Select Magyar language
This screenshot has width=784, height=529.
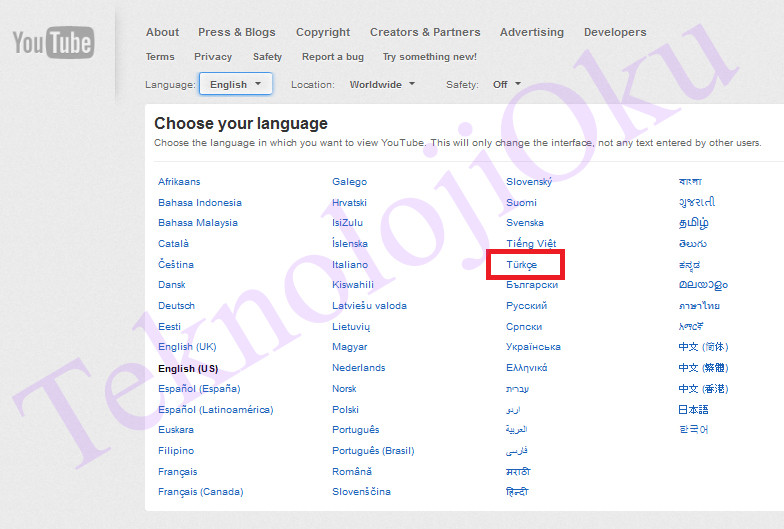click(350, 346)
